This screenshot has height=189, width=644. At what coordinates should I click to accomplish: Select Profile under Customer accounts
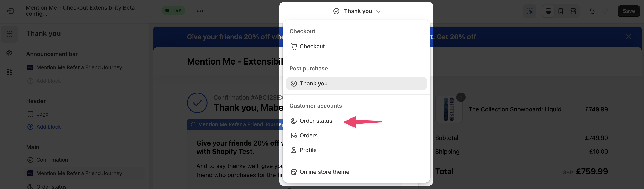point(308,150)
